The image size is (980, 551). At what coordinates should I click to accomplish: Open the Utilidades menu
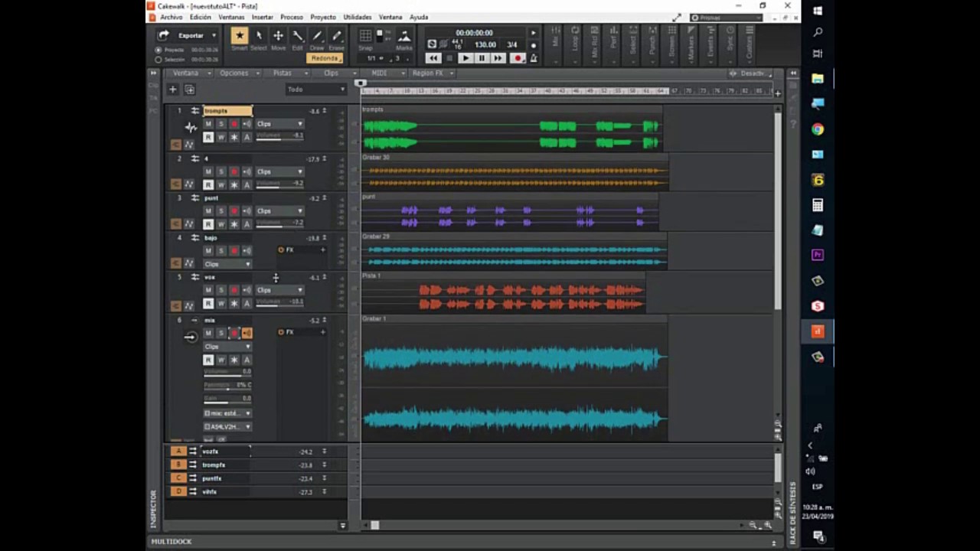(357, 17)
